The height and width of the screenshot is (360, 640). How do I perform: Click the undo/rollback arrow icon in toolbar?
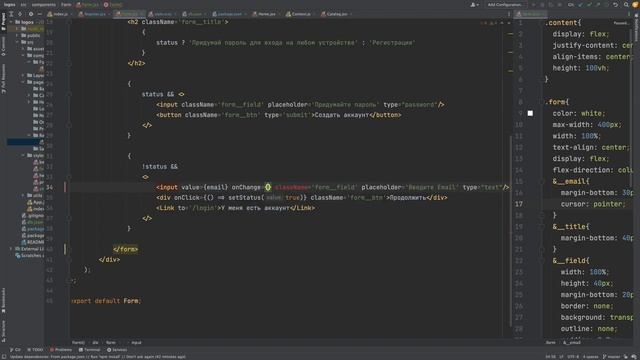click(616, 4)
